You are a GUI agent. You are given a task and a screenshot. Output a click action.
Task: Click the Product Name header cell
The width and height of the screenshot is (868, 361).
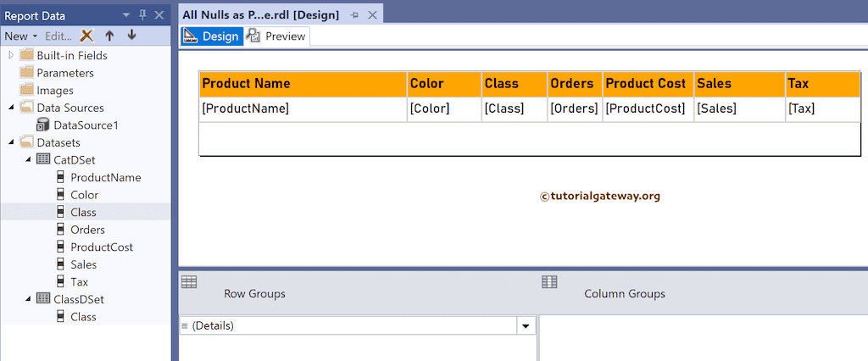click(303, 84)
